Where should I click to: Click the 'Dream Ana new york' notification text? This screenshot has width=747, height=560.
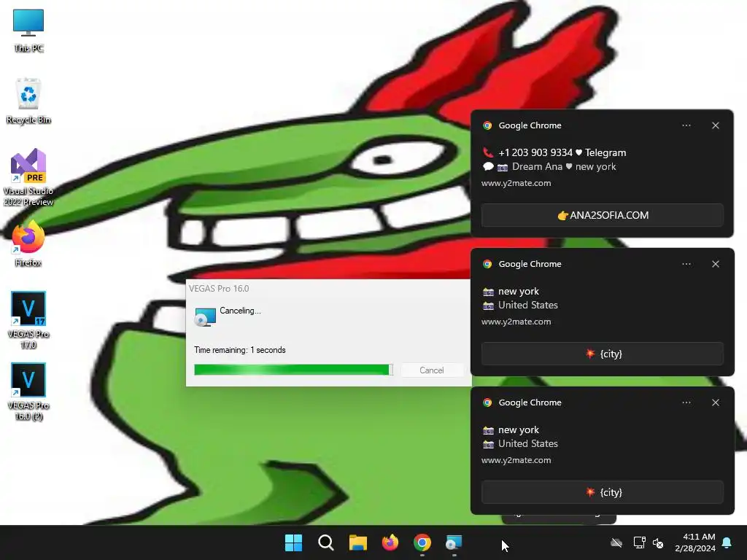click(564, 167)
